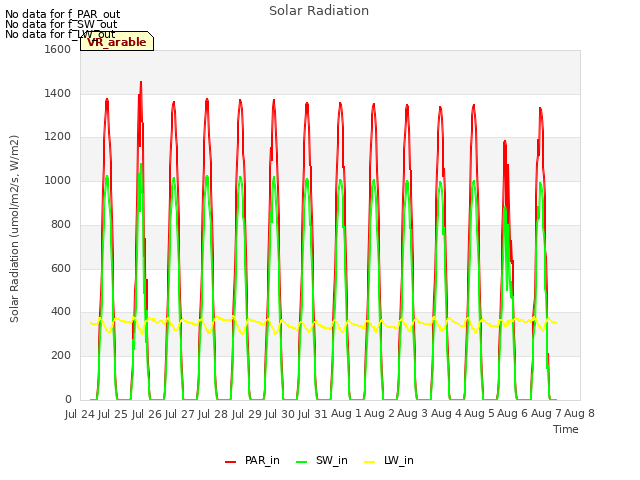640x480 pixels.
Task: Click the 1200 y-axis tick label
Action: [x=58, y=137]
